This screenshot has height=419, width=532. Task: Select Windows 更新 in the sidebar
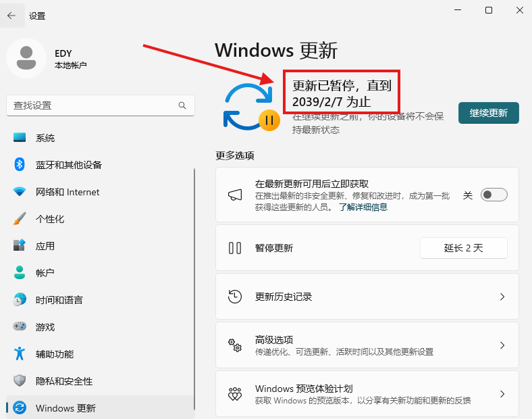tap(101, 408)
